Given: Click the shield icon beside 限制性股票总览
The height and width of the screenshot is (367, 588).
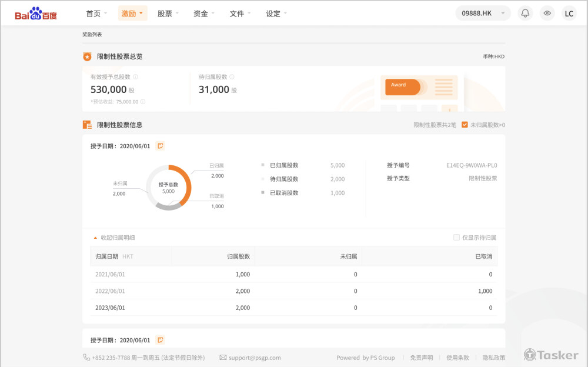Looking at the screenshot, I should pyautogui.click(x=86, y=56).
